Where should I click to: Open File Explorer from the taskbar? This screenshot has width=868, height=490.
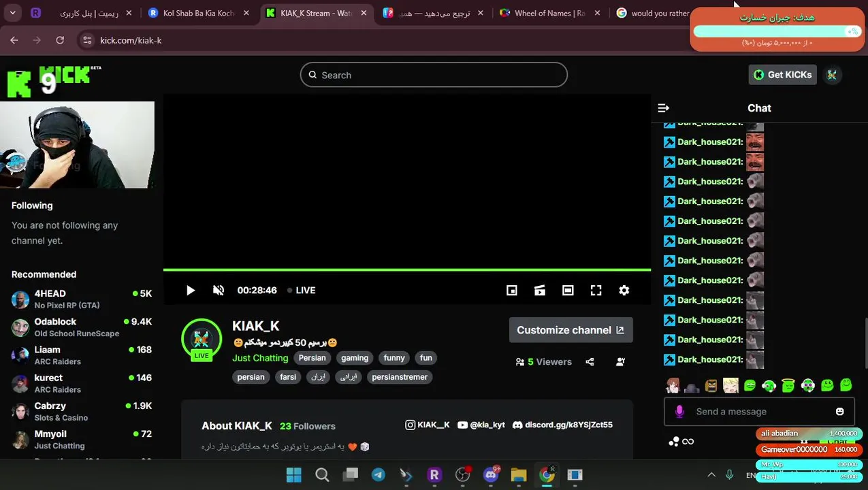519,475
